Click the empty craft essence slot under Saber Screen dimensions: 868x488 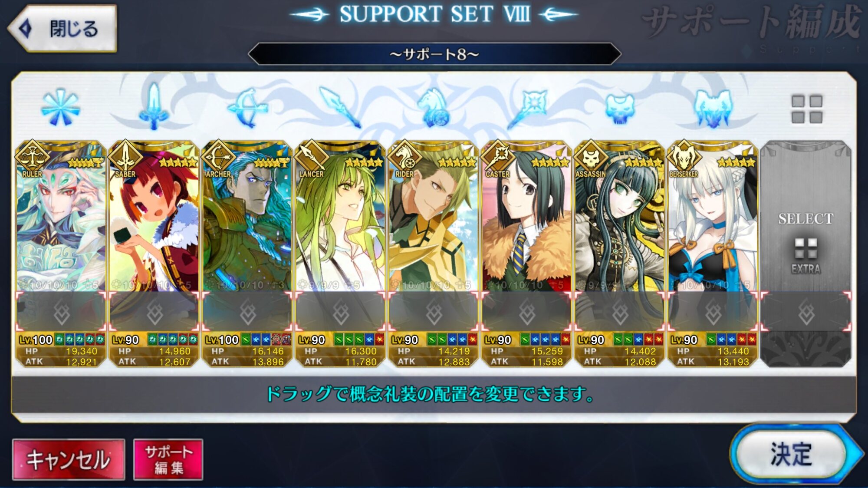tap(154, 312)
